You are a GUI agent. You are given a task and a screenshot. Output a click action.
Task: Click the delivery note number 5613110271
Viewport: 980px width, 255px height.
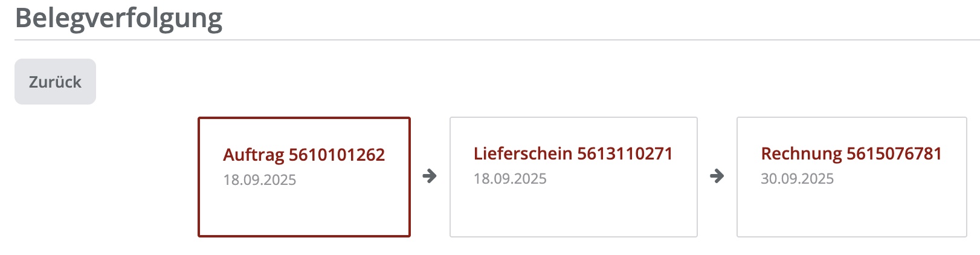point(625,153)
